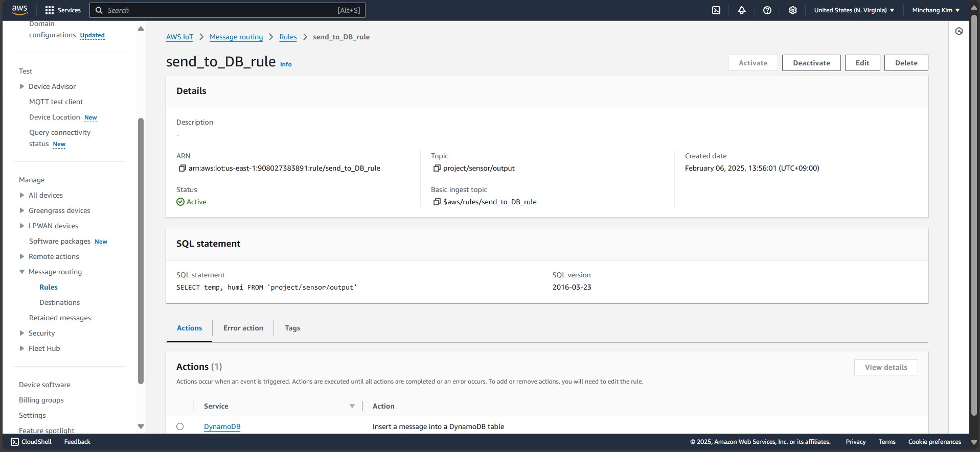
Task: Select Rules in sidebar
Action: (49, 287)
